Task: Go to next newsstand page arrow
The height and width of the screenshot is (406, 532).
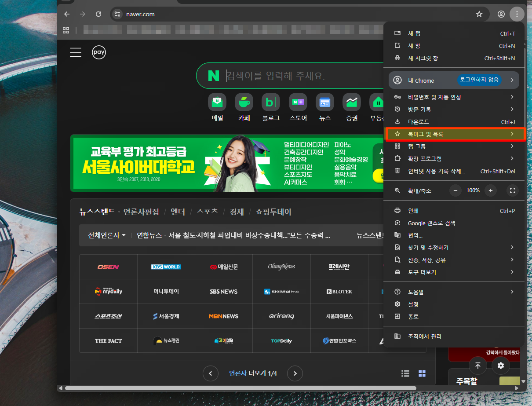Action: (295, 373)
